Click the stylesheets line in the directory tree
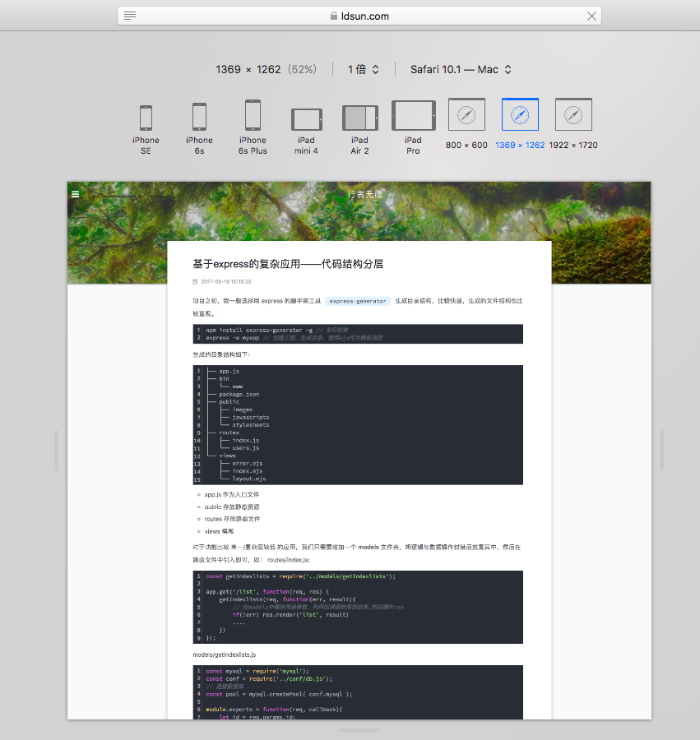This screenshot has height=740, width=700. coord(250,425)
